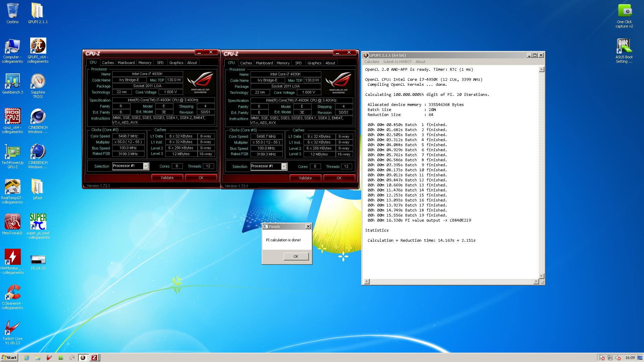
Task: Open the Calculate menu in GPUPI
Action: 372,62
